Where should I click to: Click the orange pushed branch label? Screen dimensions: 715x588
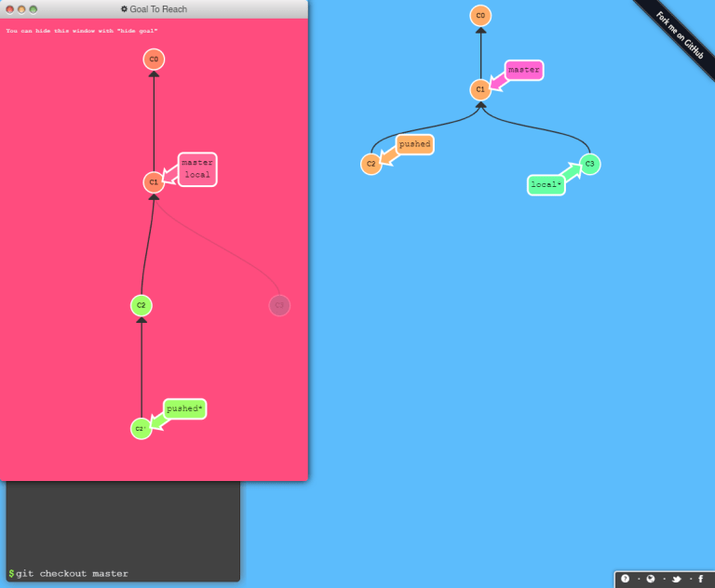(x=414, y=145)
